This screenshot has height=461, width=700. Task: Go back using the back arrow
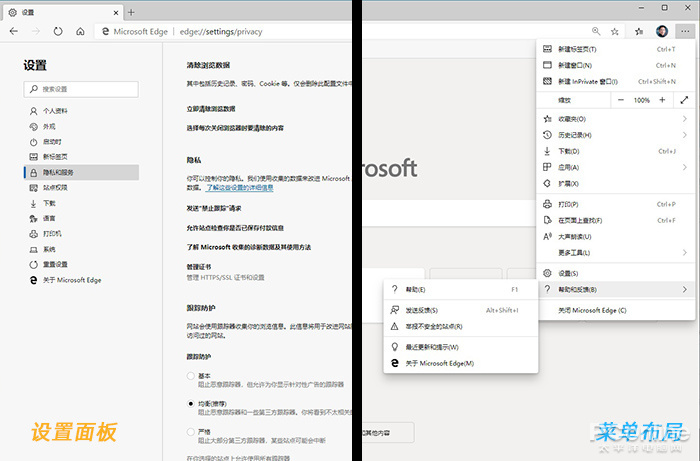[14, 31]
